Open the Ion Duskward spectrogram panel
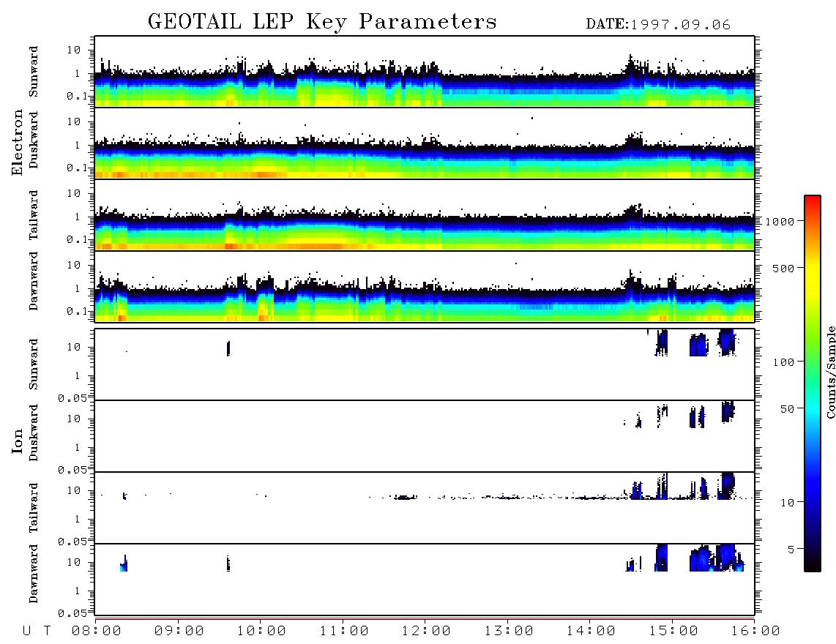This screenshot has width=836, height=644. pyautogui.click(x=425, y=436)
